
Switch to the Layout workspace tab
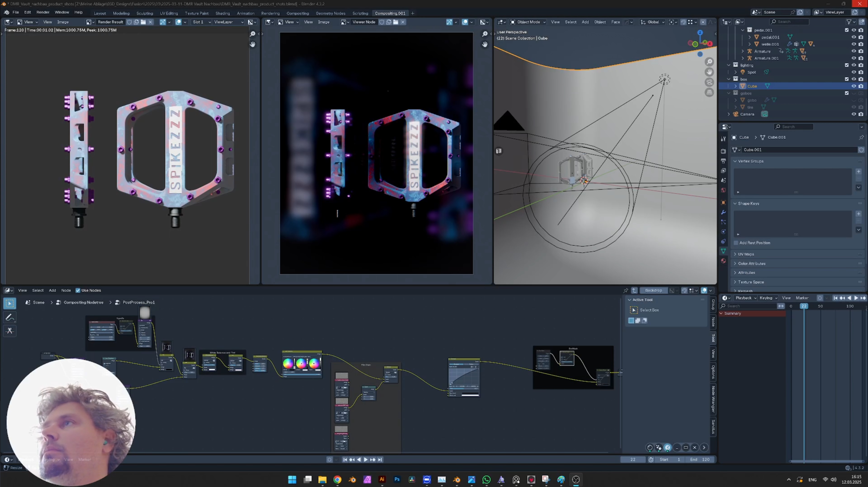click(x=100, y=14)
